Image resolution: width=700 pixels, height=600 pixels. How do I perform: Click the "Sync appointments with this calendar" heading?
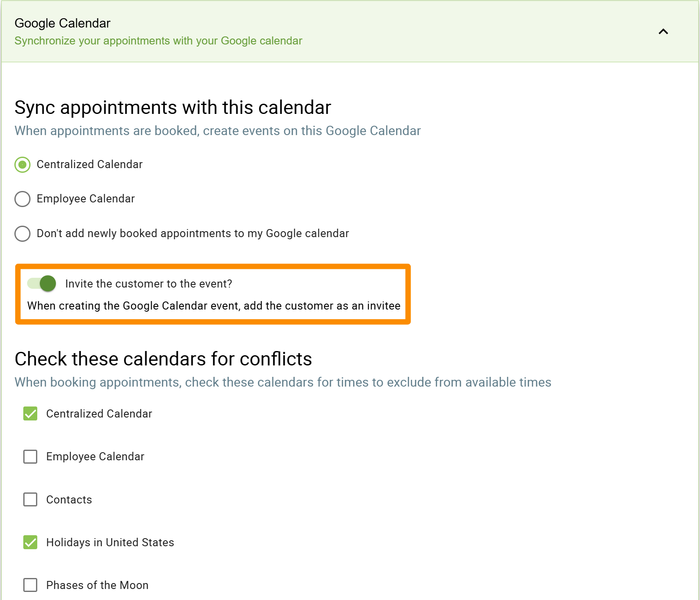point(173,107)
